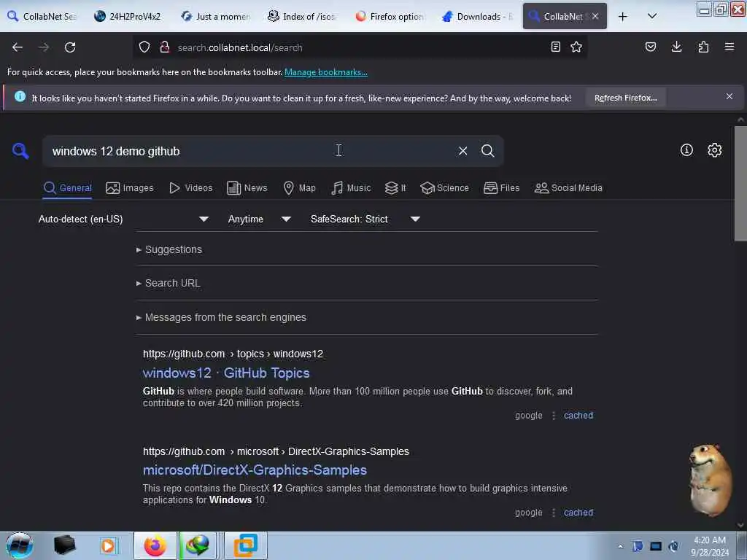Image resolution: width=747 pixels, height=560 pixels.
Task: Close the active CollabNet tab
Action: pyautogui.click(x=595, y=16)
